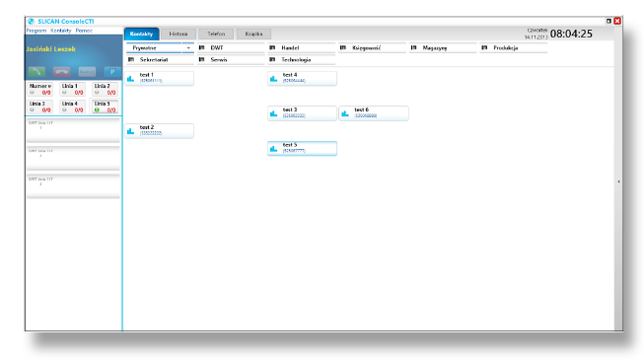Click the test 5 contact icon
The height and width of the screenshot is (362, 644).
tap(274, 148)
